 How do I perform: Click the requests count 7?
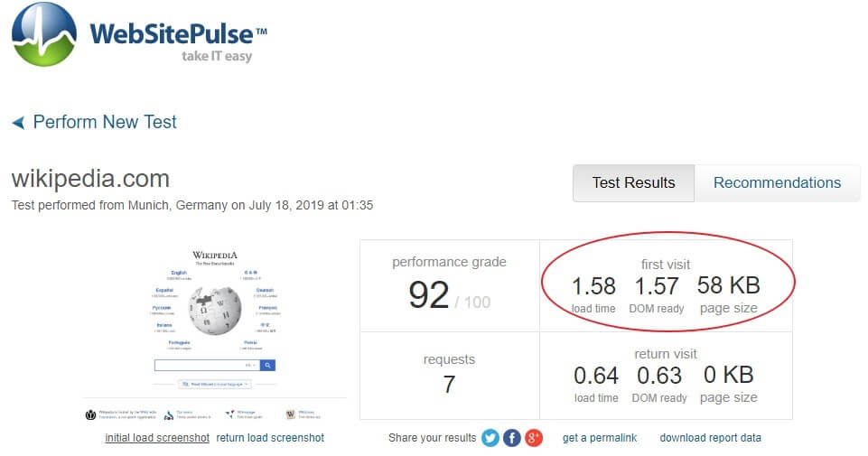point(449,384)
